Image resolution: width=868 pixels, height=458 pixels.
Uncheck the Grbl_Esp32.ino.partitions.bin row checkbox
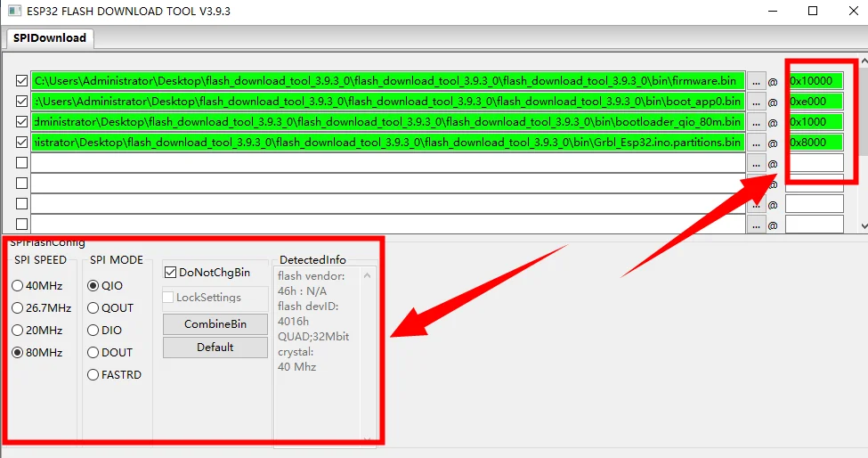(x=21, y=143)
